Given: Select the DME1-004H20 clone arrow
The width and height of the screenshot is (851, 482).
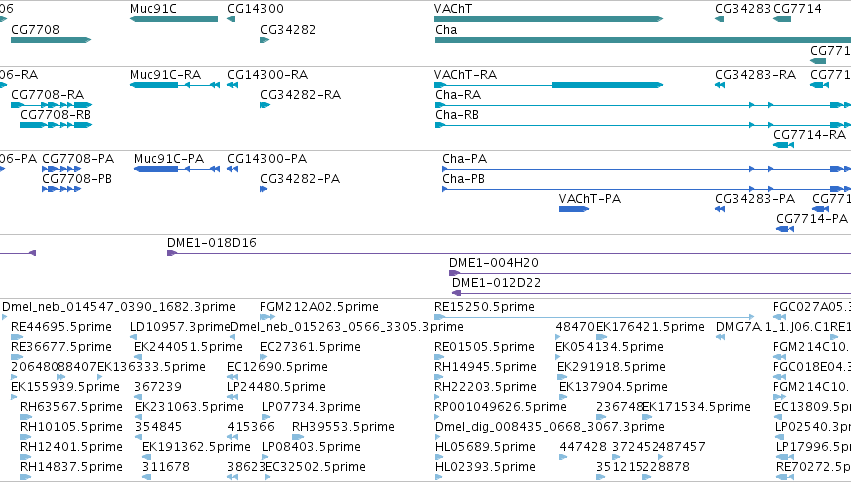Looking at the screenshot, I should coord(454,273).
